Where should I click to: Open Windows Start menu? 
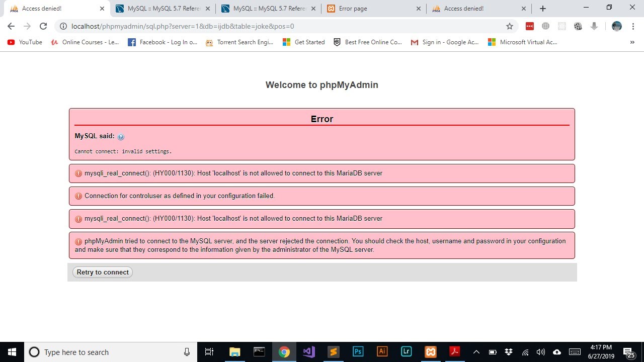pyautogui.click(x=12, y=352)
